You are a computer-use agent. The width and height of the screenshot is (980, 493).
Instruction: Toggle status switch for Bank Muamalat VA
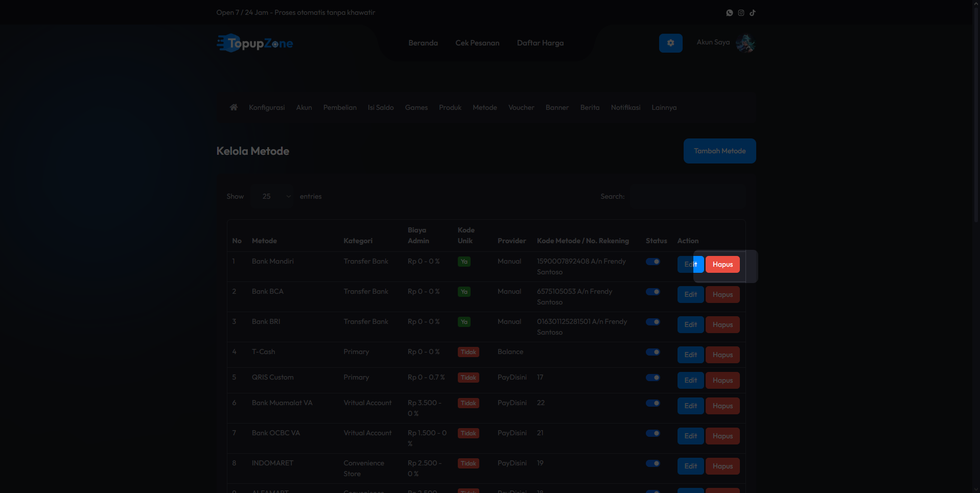[x=653, y=403]
